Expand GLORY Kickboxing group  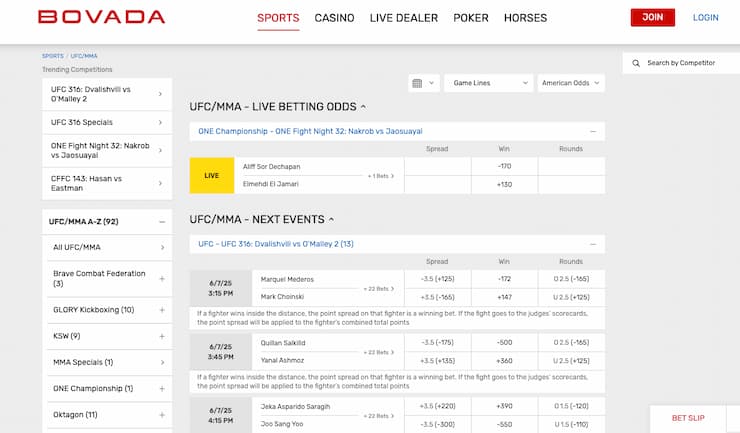click(162, 310)
